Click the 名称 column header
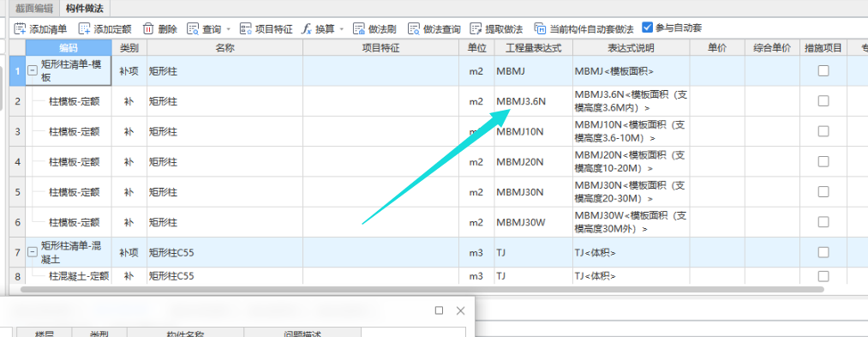The height and width of the screenshot is (337, 868). tap(224, 48)
